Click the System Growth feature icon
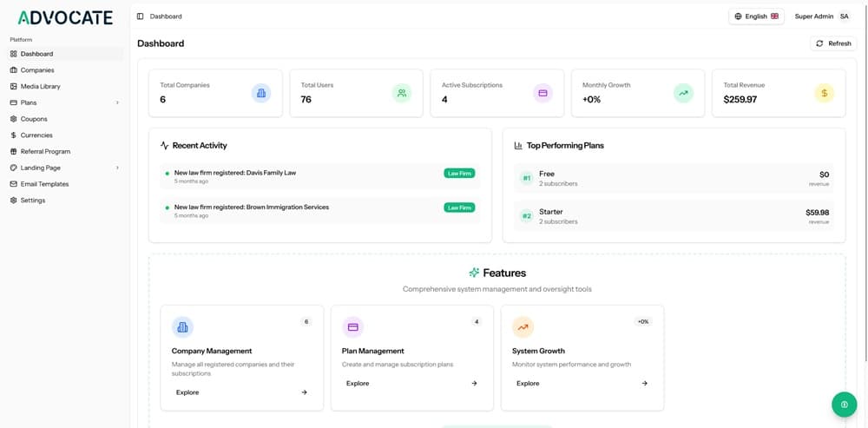The image size is (868, 428). pyautogui.click(x=523, y=327)
